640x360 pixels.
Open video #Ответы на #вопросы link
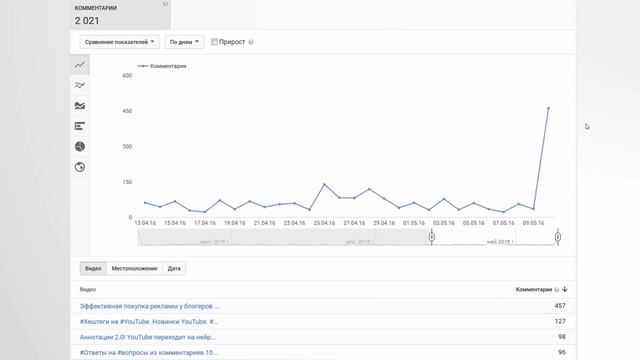tap(149, 352)
